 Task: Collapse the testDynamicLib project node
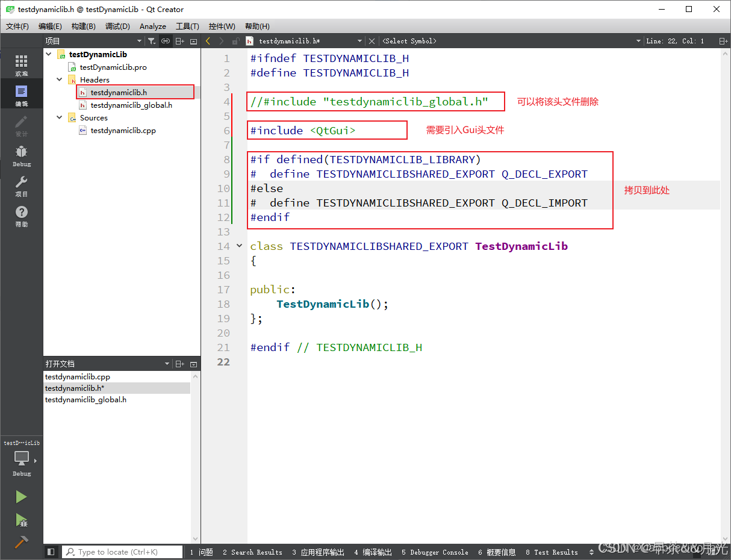coord(49,54)
